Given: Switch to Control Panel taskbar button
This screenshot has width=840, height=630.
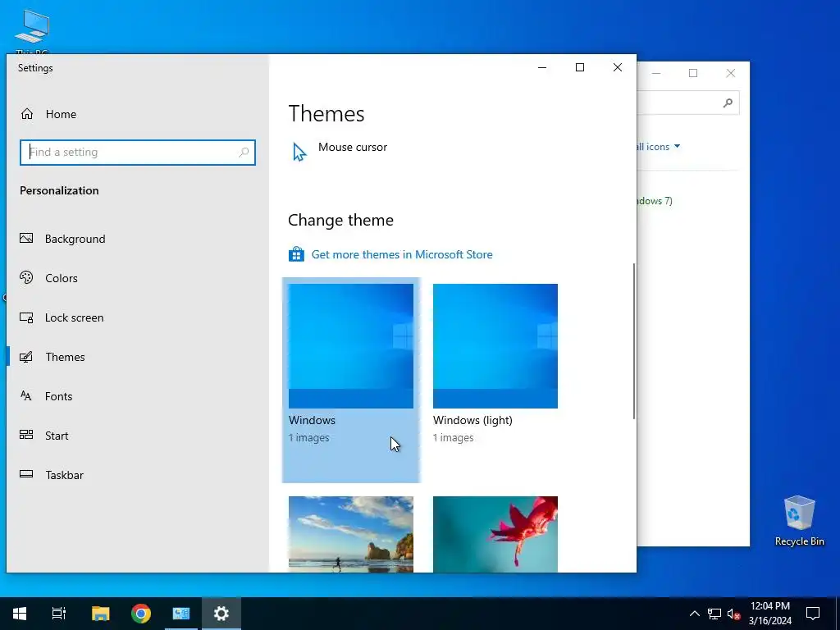Looking at the screenshot, I should pyautogui.click(x=181, y=614).
